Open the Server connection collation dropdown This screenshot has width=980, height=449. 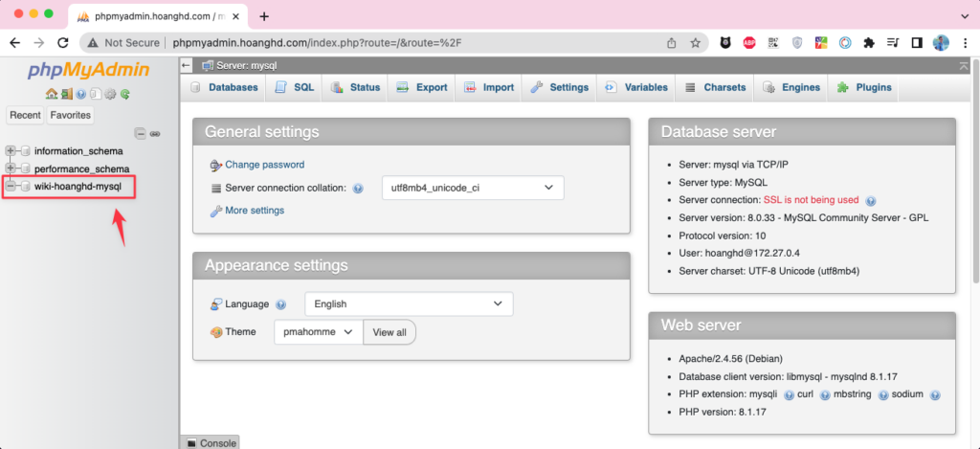473,188
